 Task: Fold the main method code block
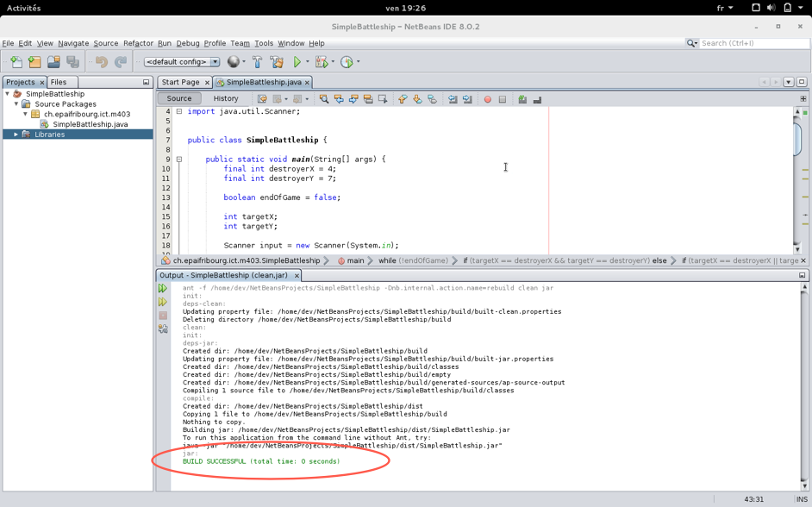pyautogui.click(x=179, y=160)
